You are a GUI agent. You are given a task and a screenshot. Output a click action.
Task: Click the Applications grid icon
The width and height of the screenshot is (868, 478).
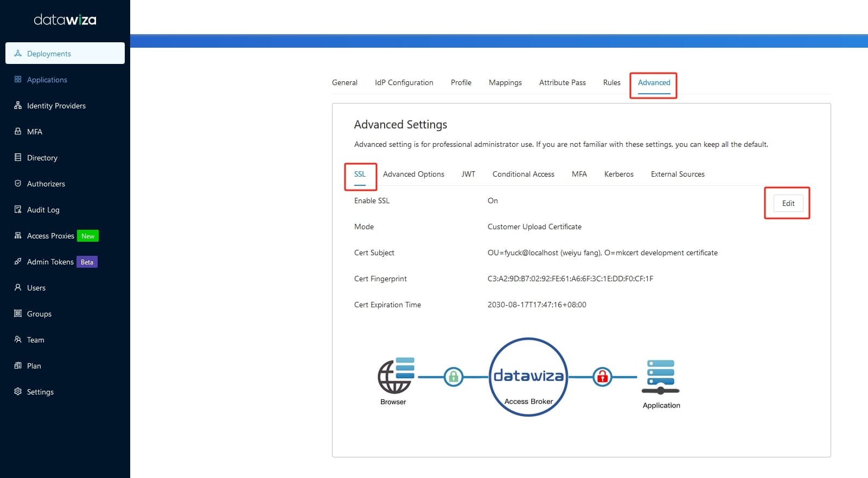(18, 79)
